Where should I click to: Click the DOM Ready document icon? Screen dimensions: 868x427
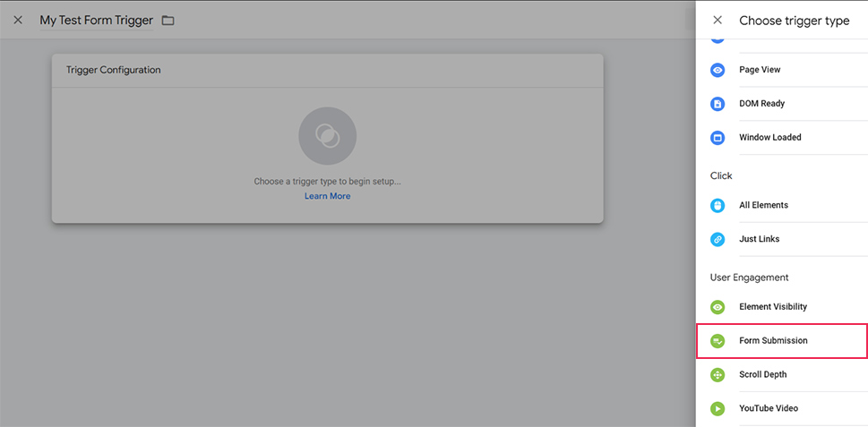pyautogui.click(x=718, y=104)
